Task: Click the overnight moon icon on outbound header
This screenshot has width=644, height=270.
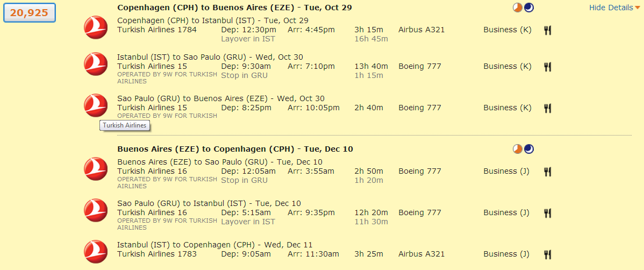Action: [529, 8]
